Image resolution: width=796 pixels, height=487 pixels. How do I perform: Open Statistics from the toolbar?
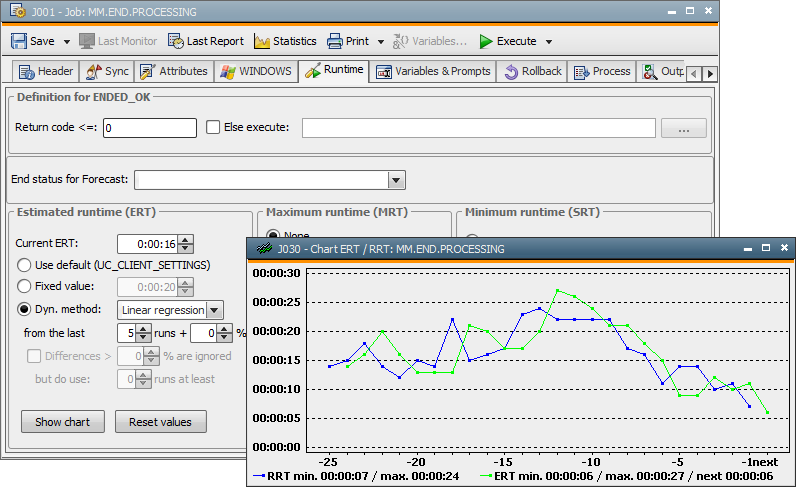[285, 41]
